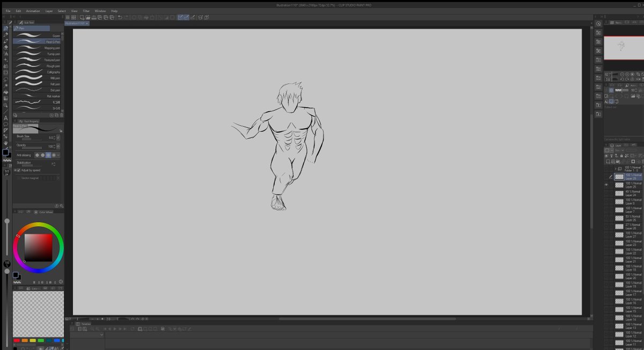Open the CLIP STUDIO launcher icon
This screenshot has height=350, width=644.
[74, 18]
